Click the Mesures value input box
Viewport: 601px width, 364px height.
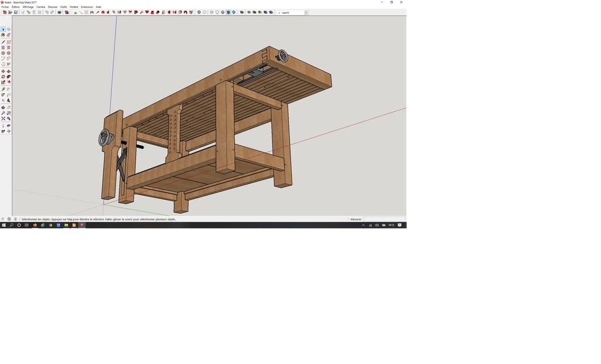pos(383,219)
